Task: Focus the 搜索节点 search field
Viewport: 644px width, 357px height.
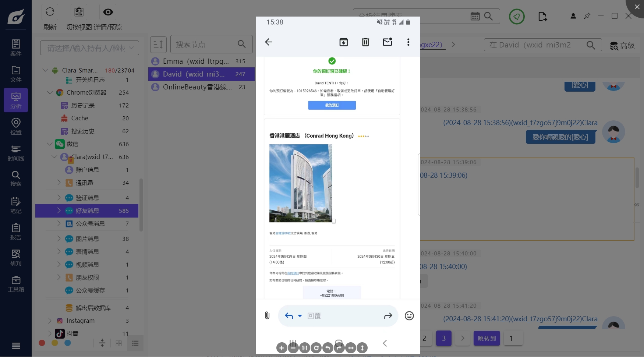Action: click(x=204, y=45)
